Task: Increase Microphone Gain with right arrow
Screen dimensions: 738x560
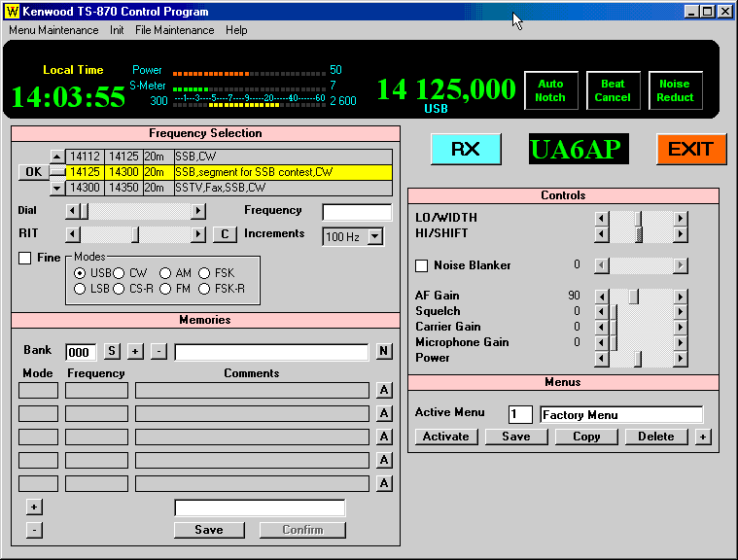Action: pyautogui.click(x=680, y=342)
